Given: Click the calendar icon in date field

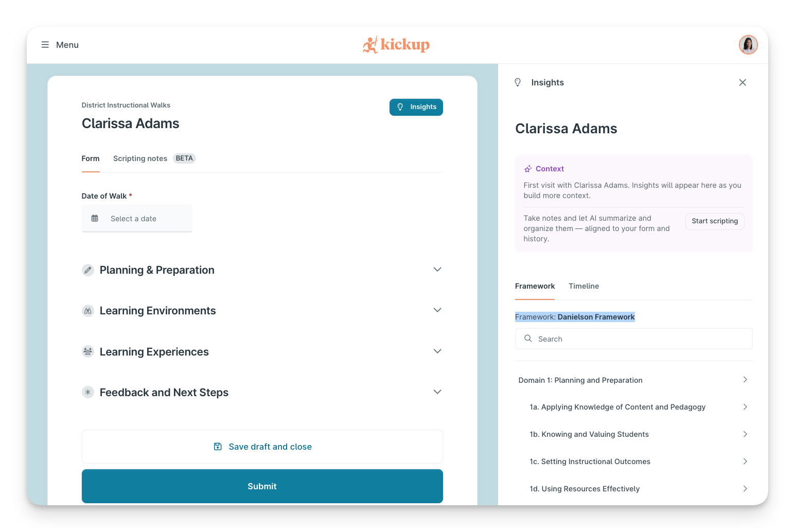Looking at the screenshot, I should pyautogui.click(x=95, y=218).
